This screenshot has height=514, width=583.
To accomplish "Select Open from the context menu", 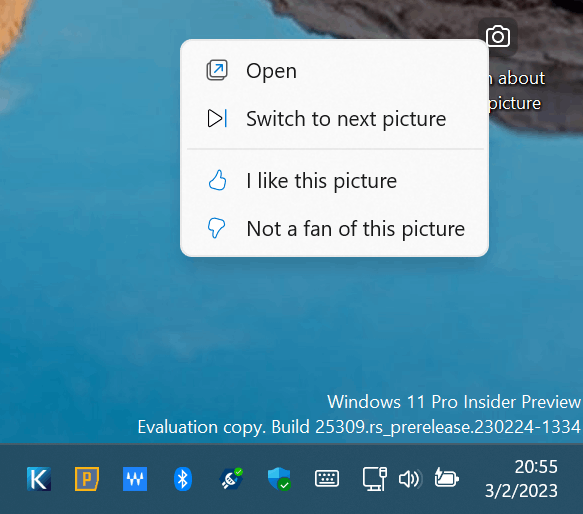I will [x=334, y=71].
